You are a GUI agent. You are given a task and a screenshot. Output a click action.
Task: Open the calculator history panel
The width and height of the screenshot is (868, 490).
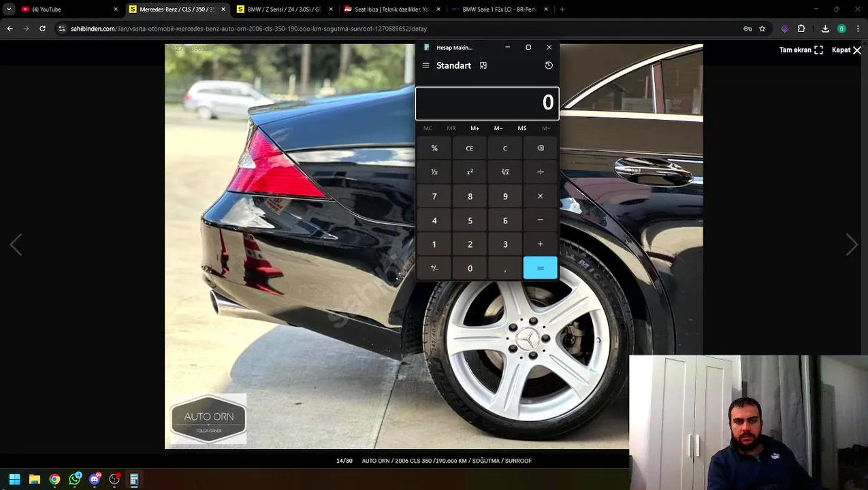tap(549, 65)
